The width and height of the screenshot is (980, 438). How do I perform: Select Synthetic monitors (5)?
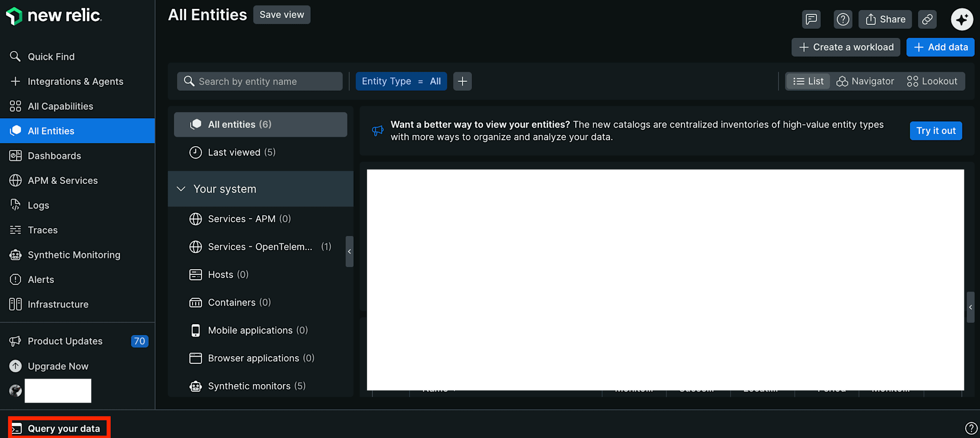pos(261,386)
